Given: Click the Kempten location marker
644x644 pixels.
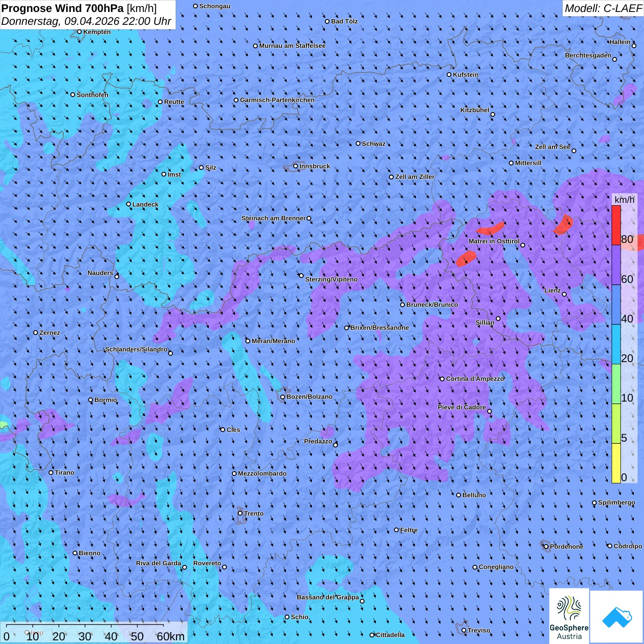Looking at the screenshot, I should 79,32.
